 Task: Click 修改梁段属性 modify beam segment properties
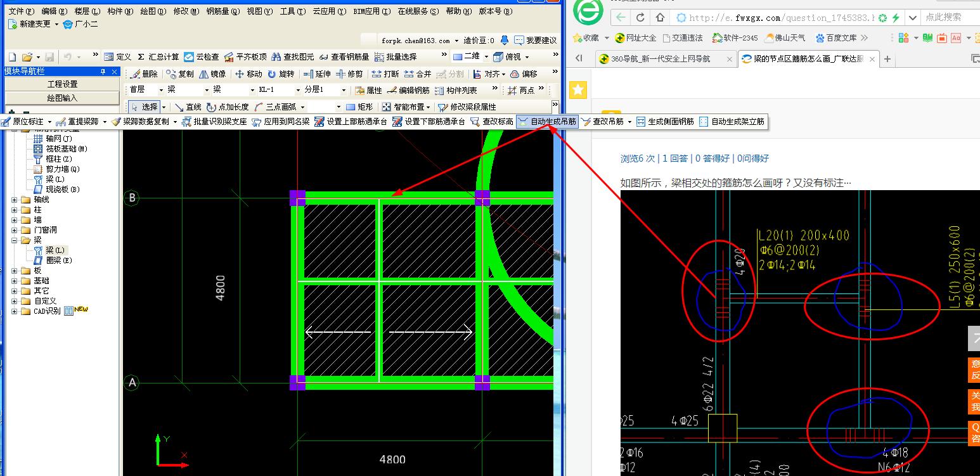[x=467, y=106]
